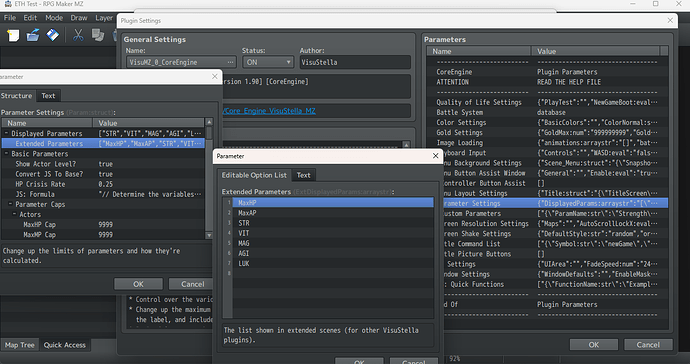Open the Mode menu

coord(54,18)
